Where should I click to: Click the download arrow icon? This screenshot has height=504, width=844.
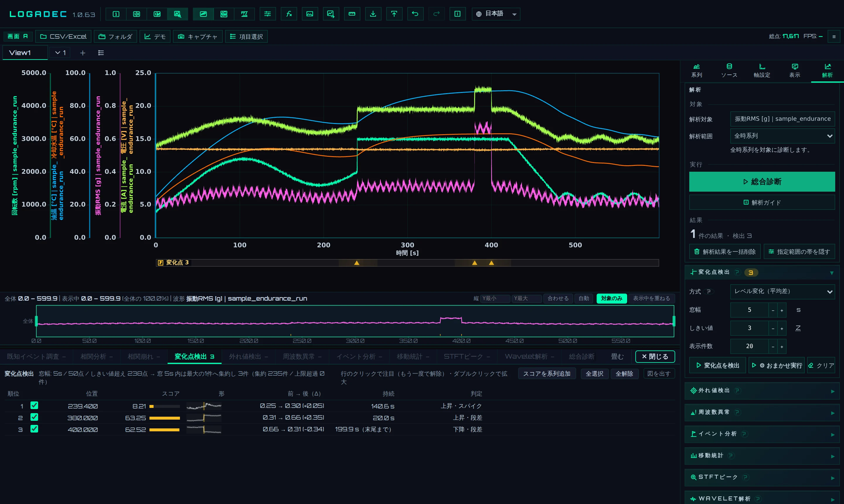373,14
